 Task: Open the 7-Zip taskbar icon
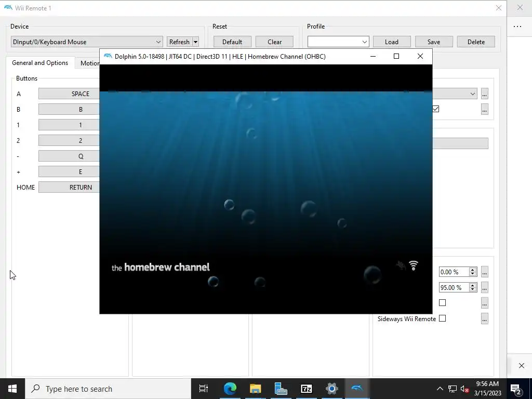coord(306,389)
